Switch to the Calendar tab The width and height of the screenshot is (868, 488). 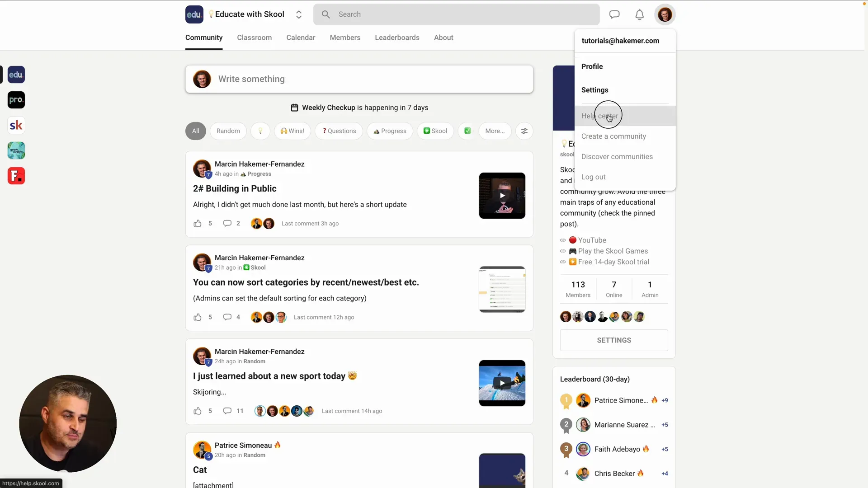point(301,38)
